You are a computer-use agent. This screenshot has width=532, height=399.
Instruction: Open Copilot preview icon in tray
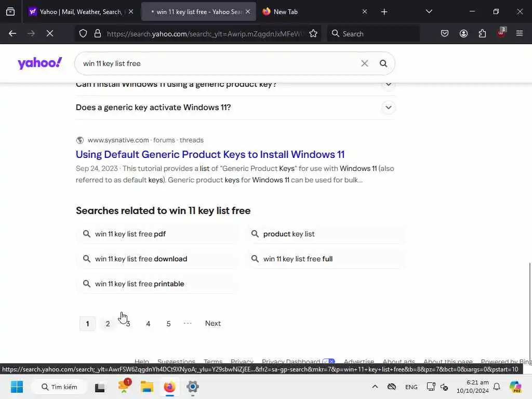(x=515, y=387)
